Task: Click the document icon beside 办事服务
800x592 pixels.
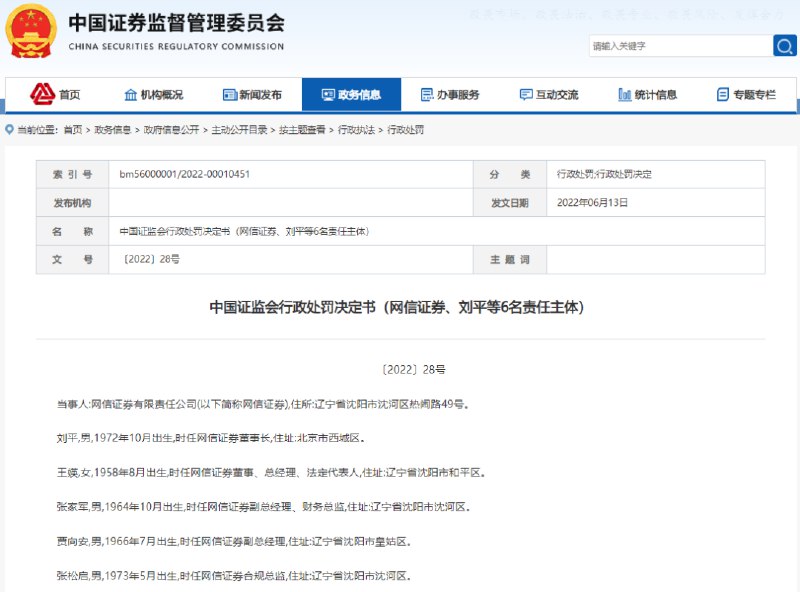Action: coord(427,92)
